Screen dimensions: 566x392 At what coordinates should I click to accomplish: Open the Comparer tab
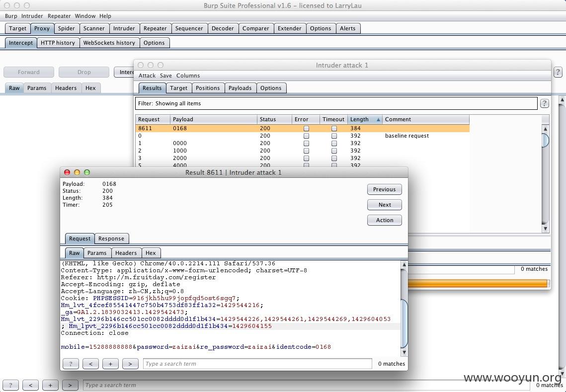(x=255, y=28)
